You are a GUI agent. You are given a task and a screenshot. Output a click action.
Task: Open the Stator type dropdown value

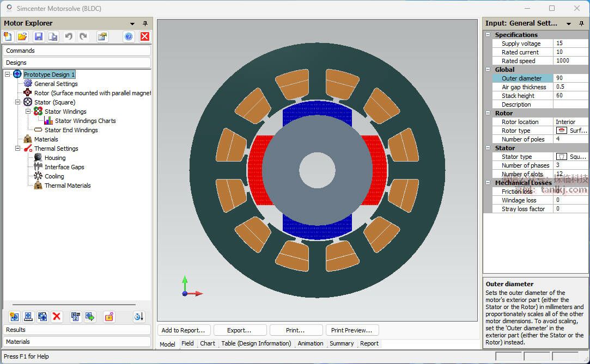[x=571, y=157]
